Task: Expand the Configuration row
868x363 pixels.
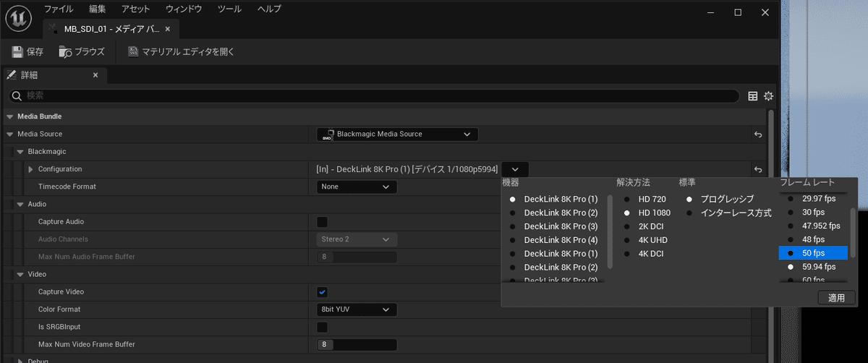Action: [x=30, y=169]
